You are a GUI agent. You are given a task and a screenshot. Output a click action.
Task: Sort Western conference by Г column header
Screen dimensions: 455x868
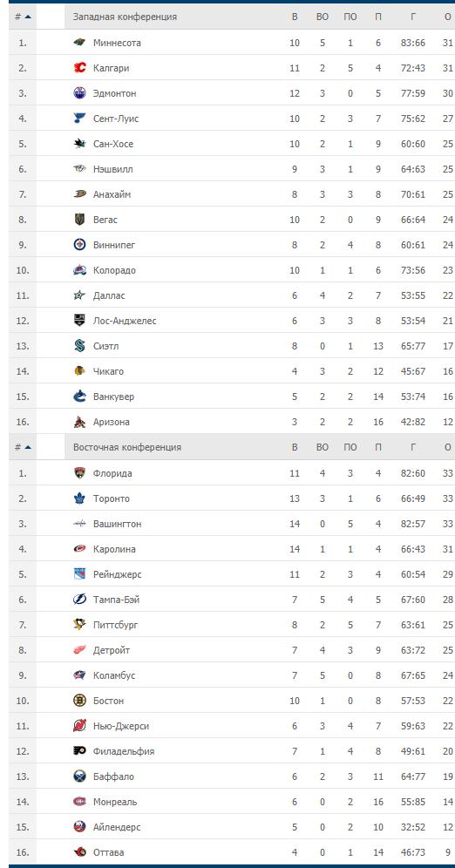coord(413,17)
